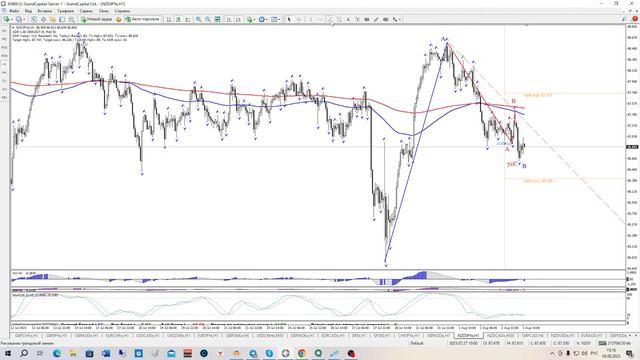Open the Вставка menu
The image size is (640, 360).
[x=44, y=11]
